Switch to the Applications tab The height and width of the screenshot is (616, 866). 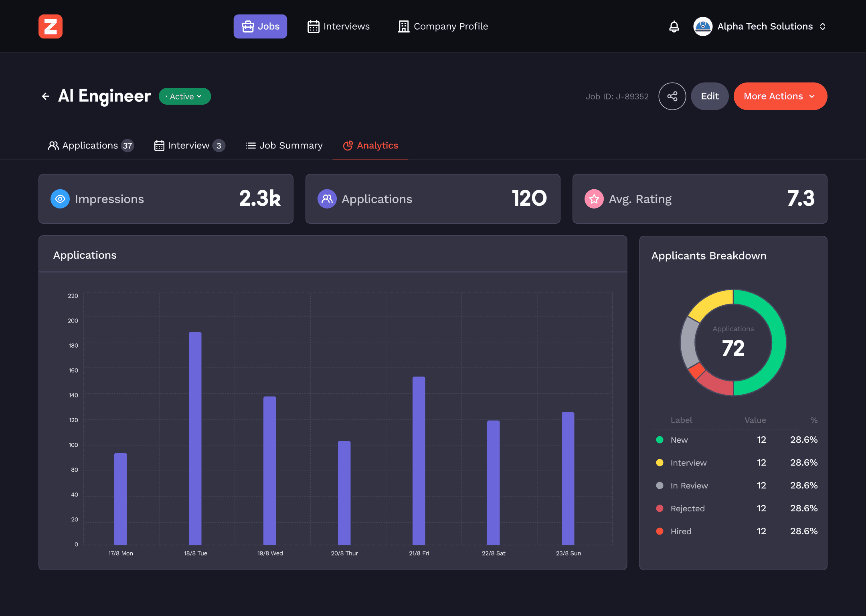tap(90, 146)
